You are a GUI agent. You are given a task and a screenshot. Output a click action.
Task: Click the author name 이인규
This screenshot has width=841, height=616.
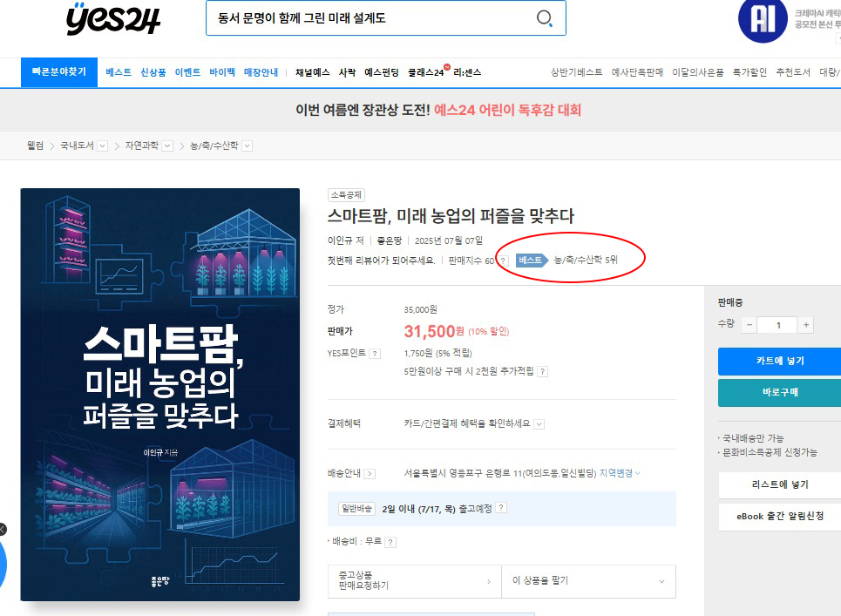click(341, 240)
